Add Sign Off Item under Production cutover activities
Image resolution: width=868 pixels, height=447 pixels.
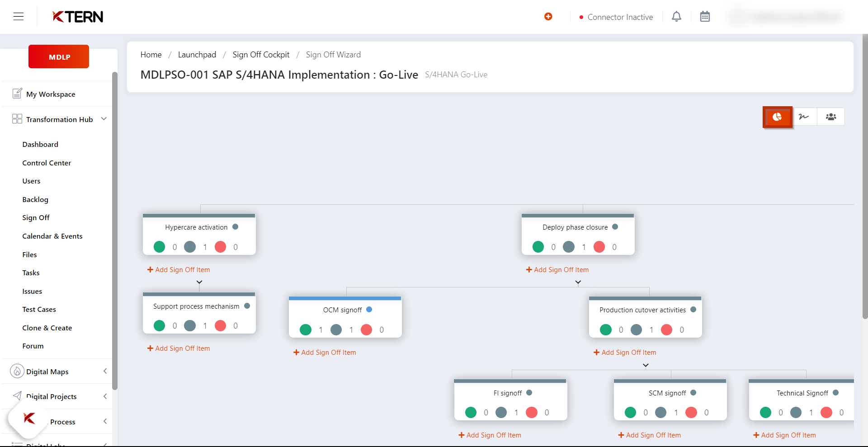625,352
